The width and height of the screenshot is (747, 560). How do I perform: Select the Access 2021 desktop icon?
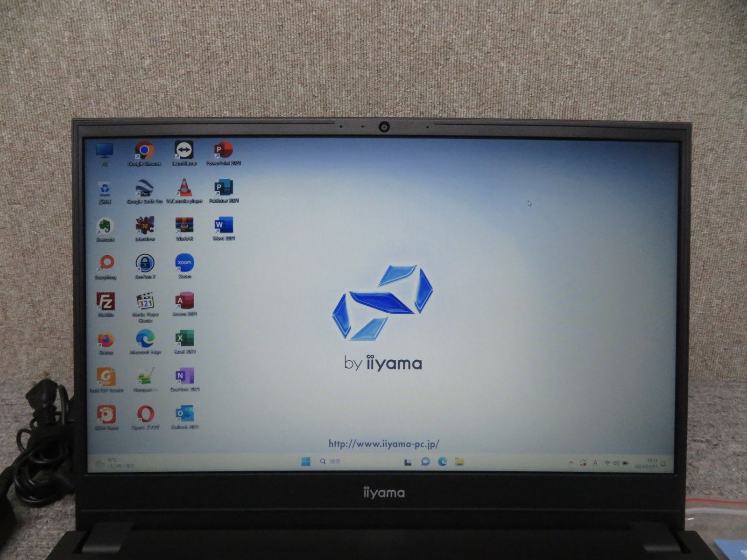pyautogui.click(x=184, y=304)
